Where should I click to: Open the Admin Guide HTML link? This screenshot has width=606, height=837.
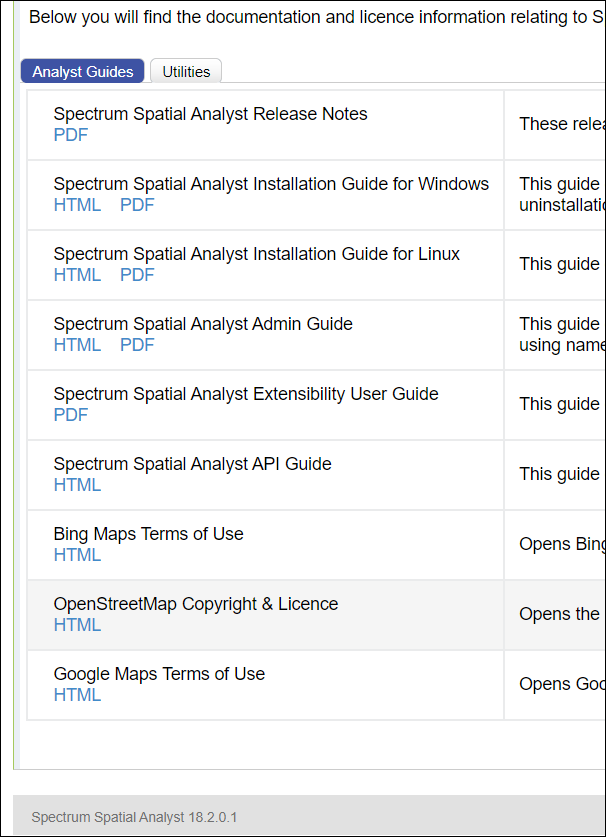coord(77,345)
